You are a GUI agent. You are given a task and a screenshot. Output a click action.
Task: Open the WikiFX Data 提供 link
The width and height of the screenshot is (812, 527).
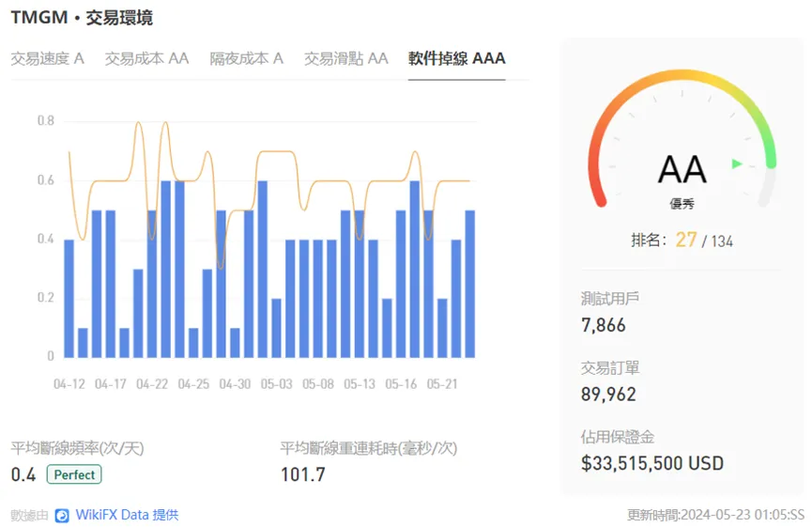[127, 515]
